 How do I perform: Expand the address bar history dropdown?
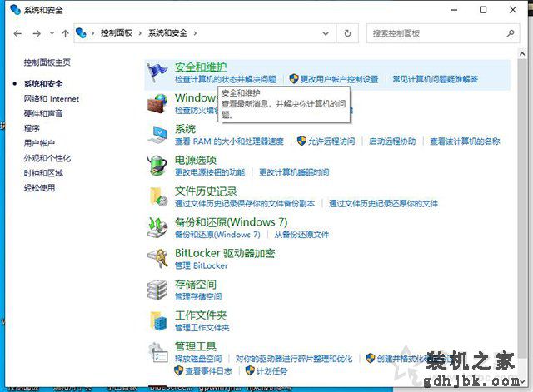click(x=326, y=33)
